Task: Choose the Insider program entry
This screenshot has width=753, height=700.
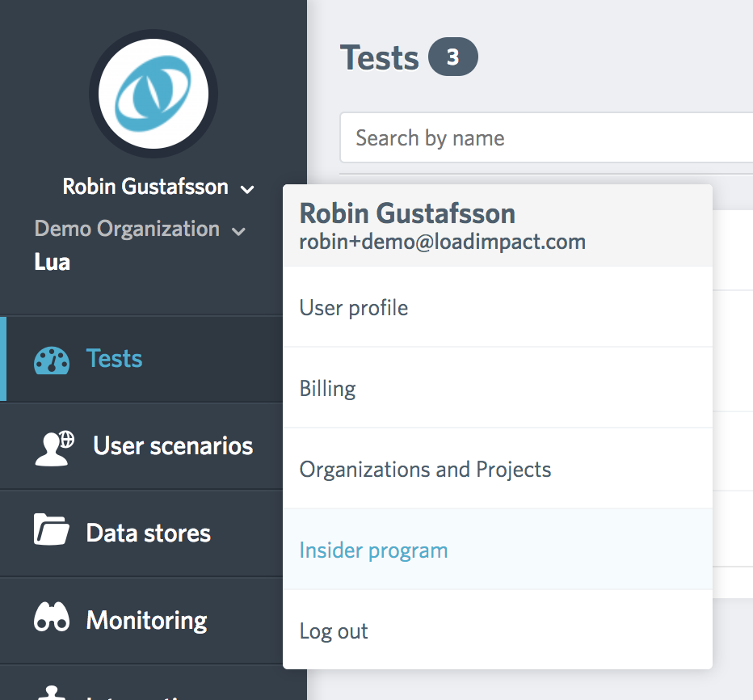Action: click(x=498, y=550)
